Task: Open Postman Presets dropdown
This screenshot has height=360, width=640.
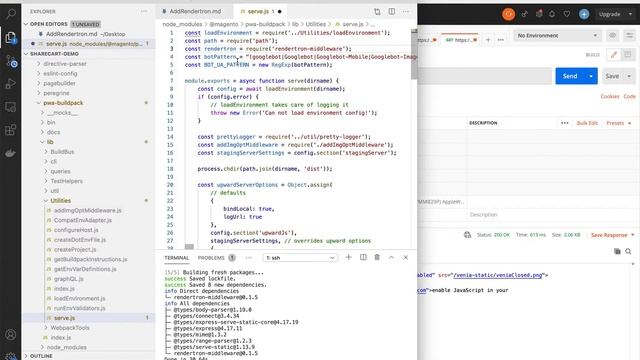Action: tap(618, 123)
